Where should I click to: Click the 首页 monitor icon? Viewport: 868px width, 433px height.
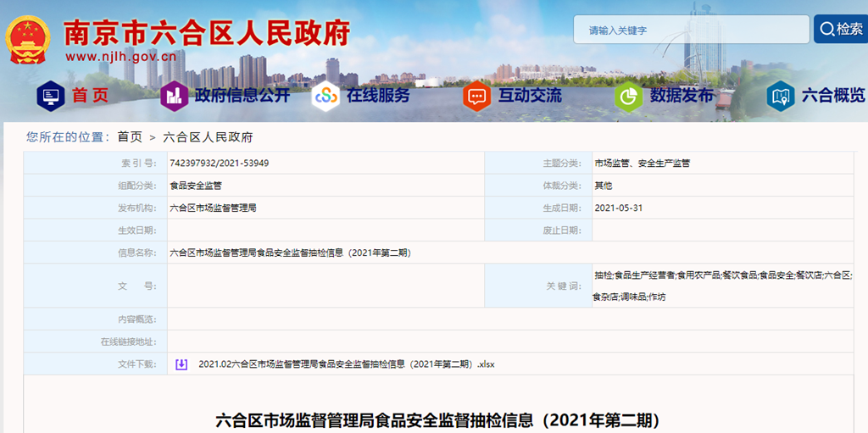[x=51, y=96]
